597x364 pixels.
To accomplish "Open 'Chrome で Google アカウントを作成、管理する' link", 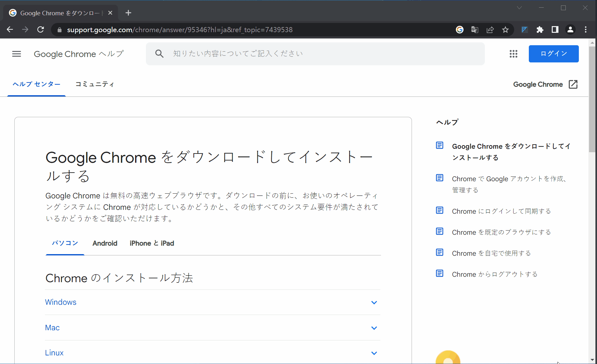I will point(509,184).
